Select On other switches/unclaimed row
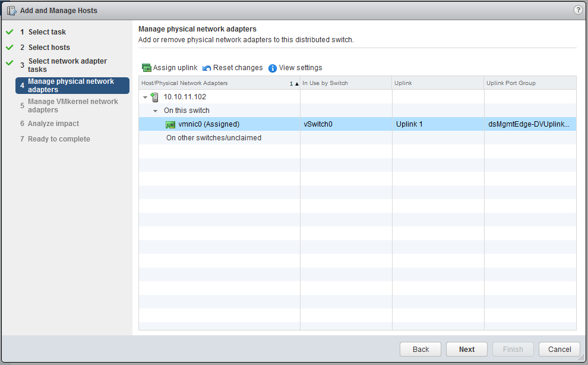The image size is (588, 365). (214, 138)
